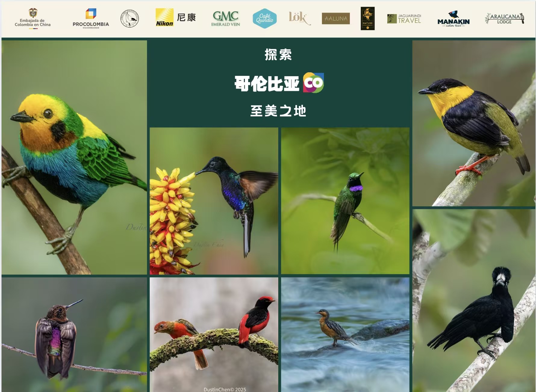Click the brown AALUNA logo
Screen dimensions: 536x392
pos(336,18)
